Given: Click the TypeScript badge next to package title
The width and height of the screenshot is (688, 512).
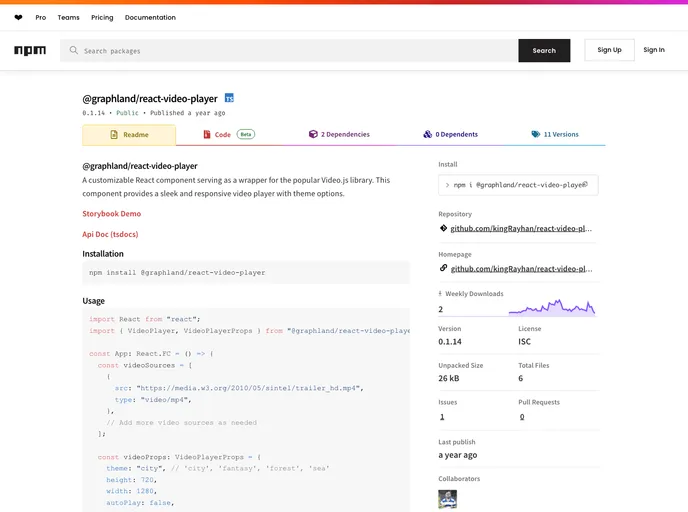Looking at the screenshot, I should [x=229, y=98].
